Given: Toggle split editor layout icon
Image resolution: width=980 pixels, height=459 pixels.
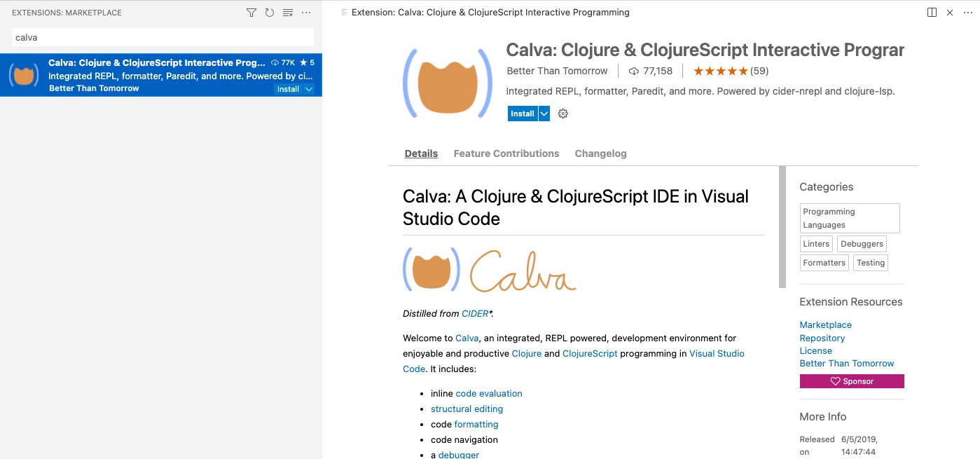Looking at the screenshot, I should click(x=932, y=13).
